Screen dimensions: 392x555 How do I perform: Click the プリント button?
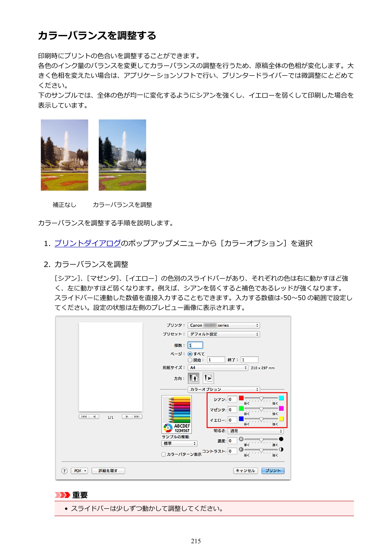(273, 471)
